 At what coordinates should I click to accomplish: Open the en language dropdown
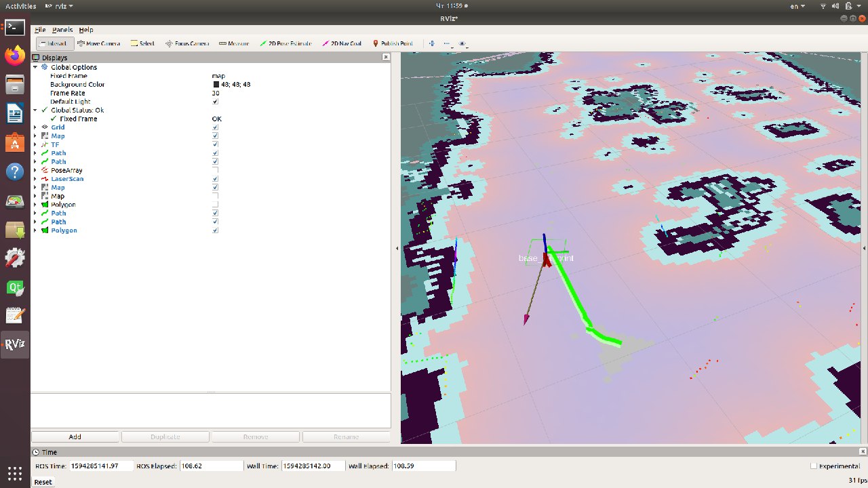click(x=799, y=5)
